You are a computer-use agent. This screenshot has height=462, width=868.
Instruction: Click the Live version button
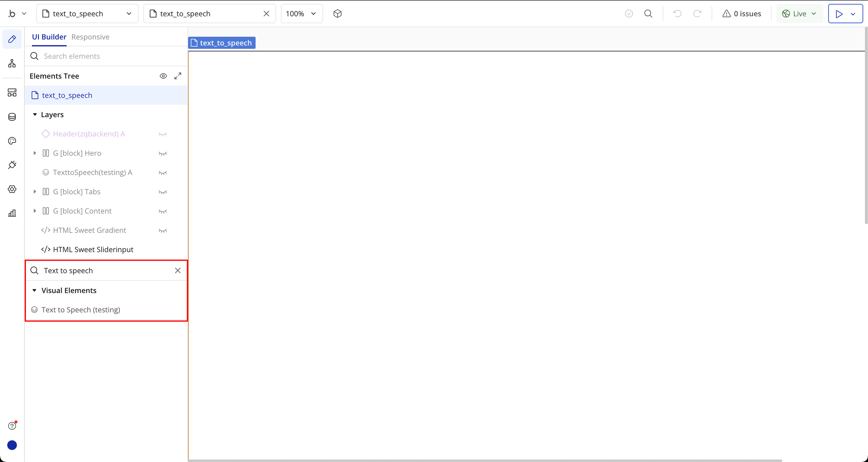click(799, 13)
